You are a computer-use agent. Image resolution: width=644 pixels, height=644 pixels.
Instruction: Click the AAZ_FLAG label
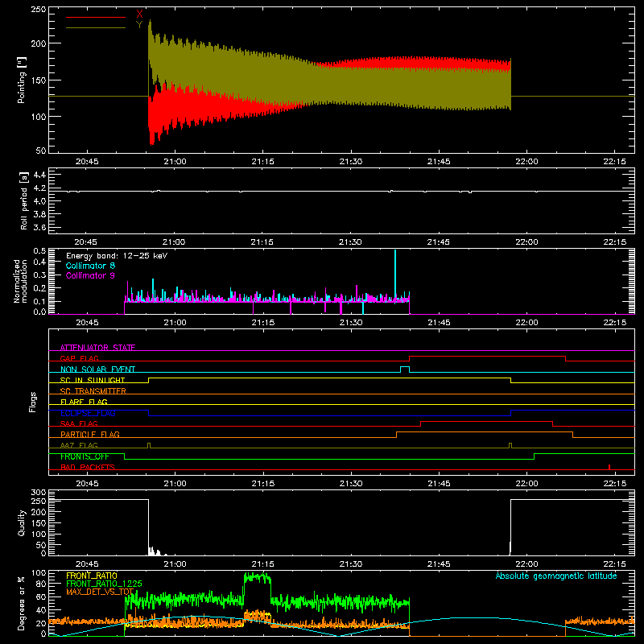(x=79, y=445)
